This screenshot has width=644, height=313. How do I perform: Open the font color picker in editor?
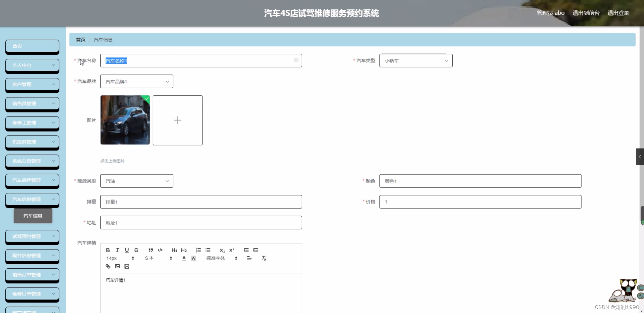click(184, 258)
